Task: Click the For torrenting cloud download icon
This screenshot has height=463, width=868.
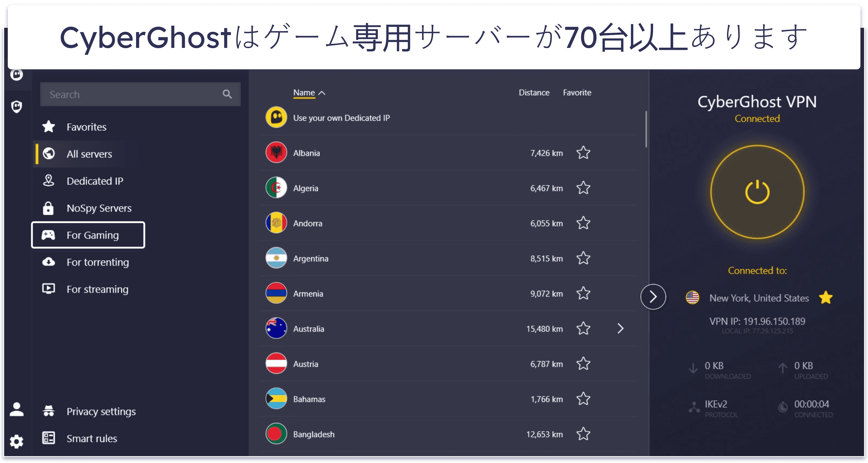Action: pos(49,262)
